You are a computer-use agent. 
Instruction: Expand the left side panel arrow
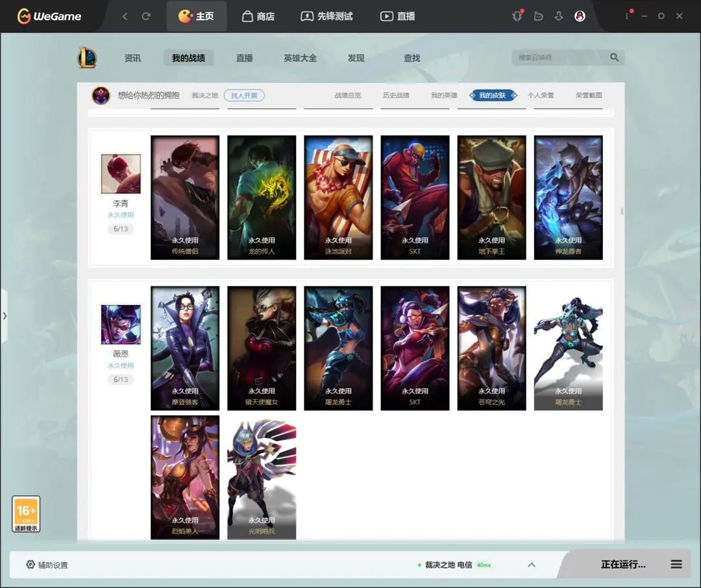tap(4, 315)
